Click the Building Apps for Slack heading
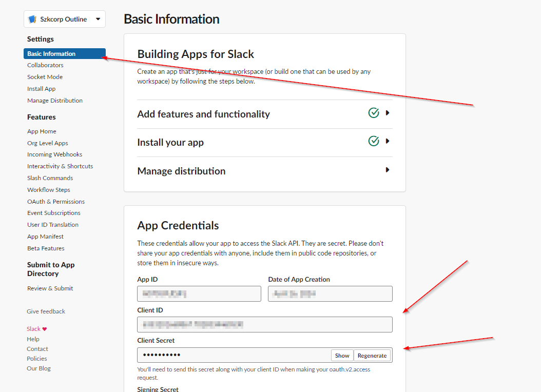Viewport: 541px width, 392px height. click(x=196, y=54)
